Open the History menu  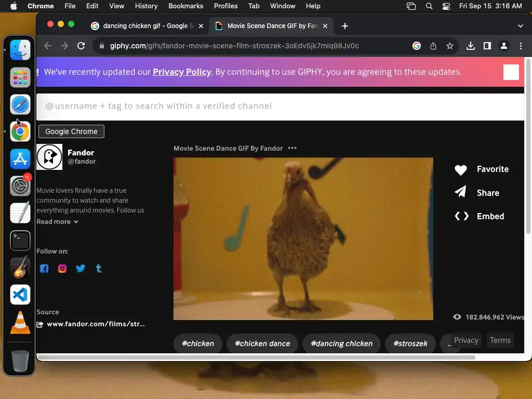[x=146, y=6]
